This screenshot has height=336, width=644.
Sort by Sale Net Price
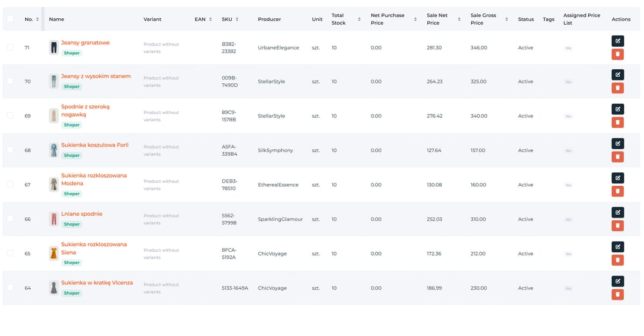(459, 19)
